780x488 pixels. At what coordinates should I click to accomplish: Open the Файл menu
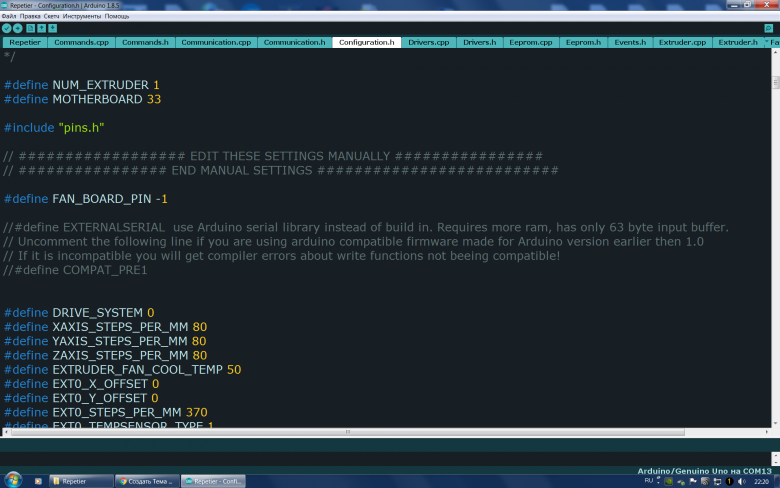click(9, 16)
